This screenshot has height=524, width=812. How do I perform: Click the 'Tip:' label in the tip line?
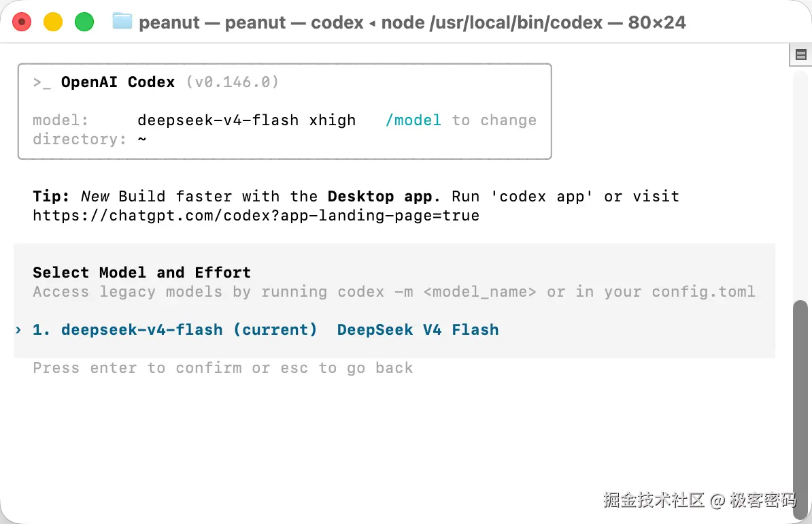[51, 197]
